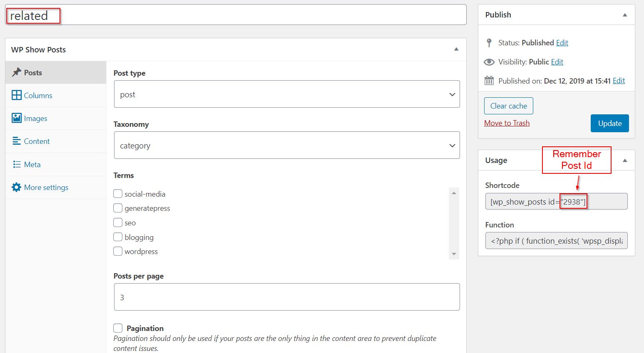Screen dimensions: 644x353
Task: Click the Update button
Action: 609,123
